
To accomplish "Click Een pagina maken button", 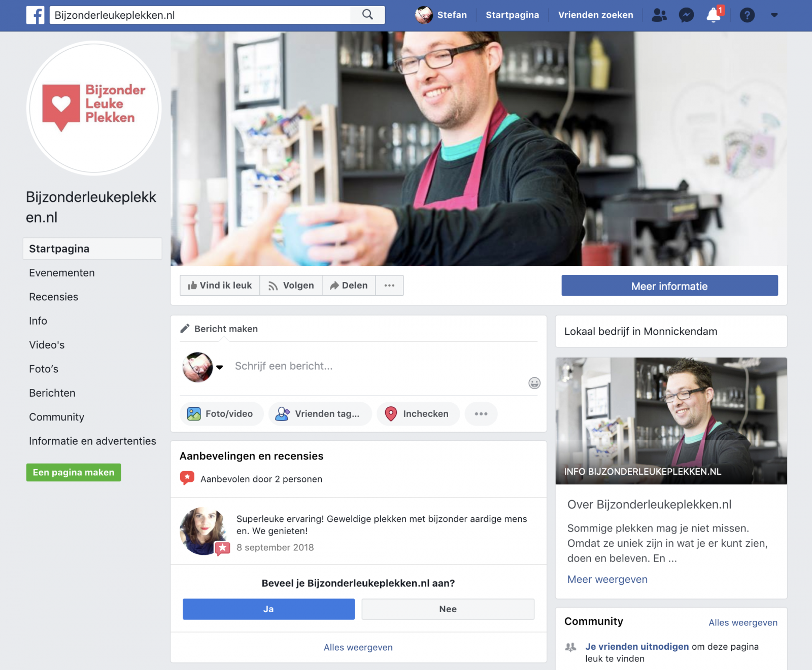I will pyautogui.click(x=74, y=472).
